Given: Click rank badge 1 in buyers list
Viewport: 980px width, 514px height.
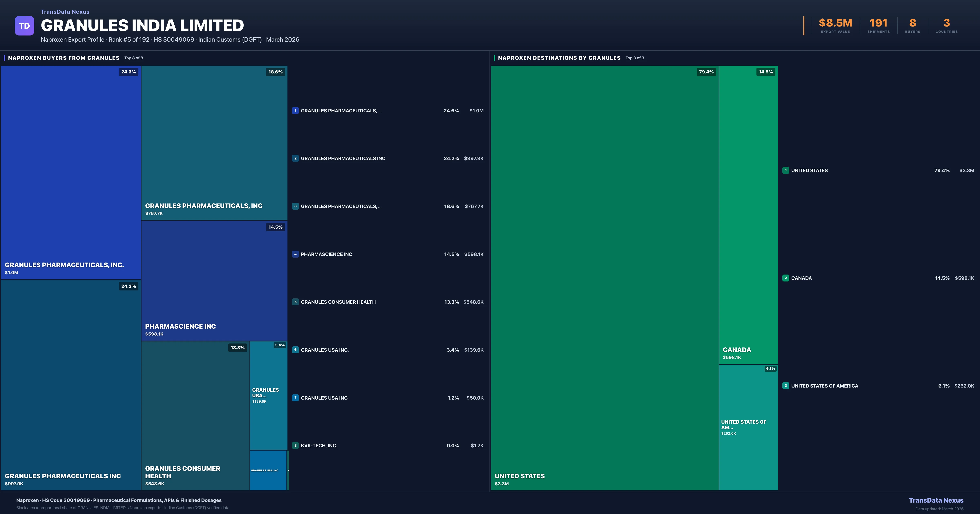Looking at the screenshot, I should [295, 111].
